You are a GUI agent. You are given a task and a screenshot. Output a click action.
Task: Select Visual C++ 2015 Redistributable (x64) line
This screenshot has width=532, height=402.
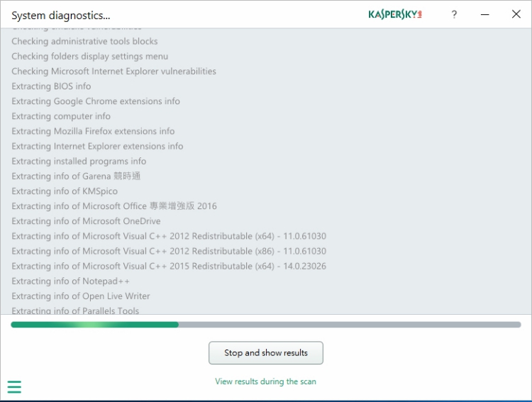pyautogui.click(x=169, y=266)
